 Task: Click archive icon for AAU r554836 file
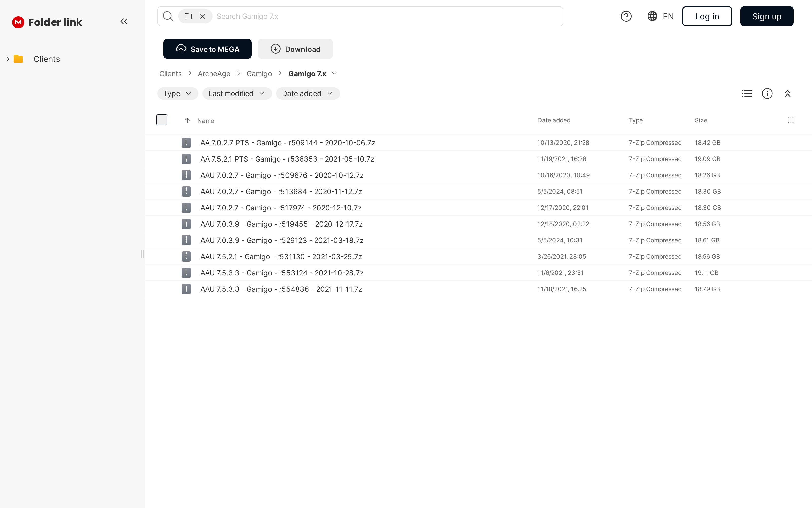tap(186, 289)
